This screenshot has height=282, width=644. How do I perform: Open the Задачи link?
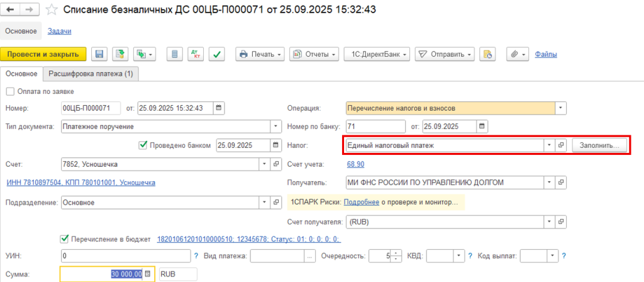click(60, 31)
